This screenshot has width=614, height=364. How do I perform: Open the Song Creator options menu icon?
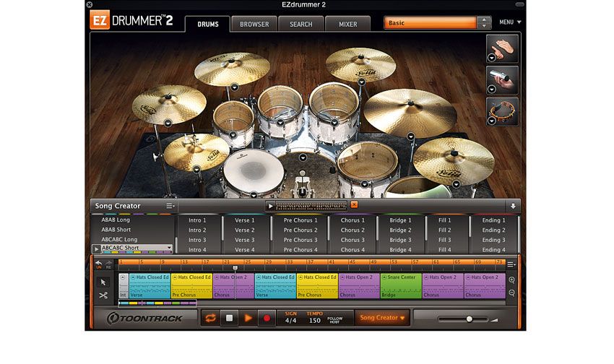170,206
